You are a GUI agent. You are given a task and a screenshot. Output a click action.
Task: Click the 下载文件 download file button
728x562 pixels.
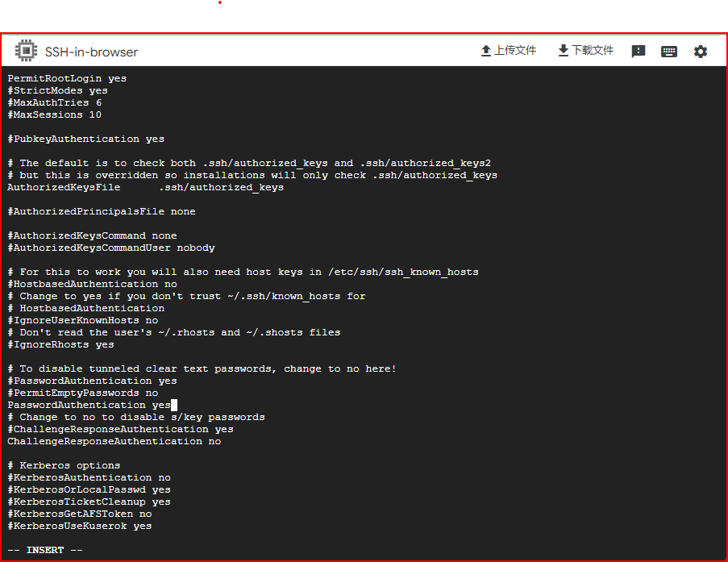click(585, 51)
